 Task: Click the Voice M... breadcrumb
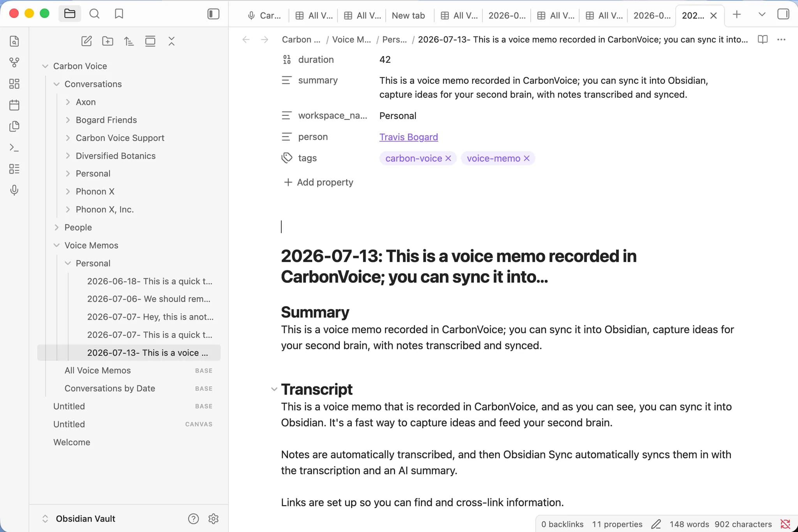351,39
